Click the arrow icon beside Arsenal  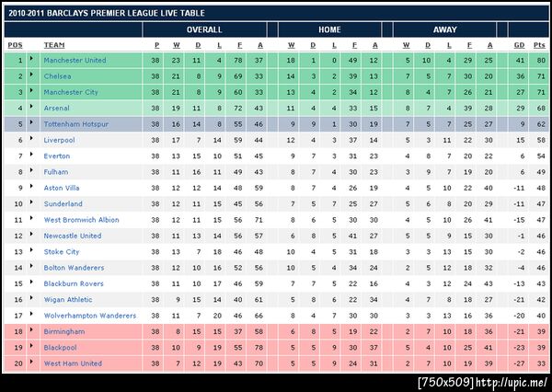point(33,108)
